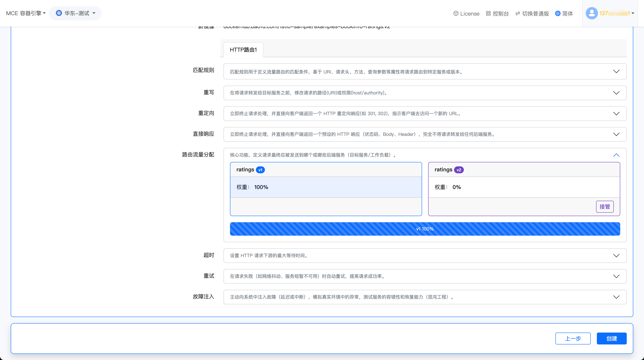Screen dimensions: 644x360
Task: Click the License cube icon
Action: click(456, 13)
